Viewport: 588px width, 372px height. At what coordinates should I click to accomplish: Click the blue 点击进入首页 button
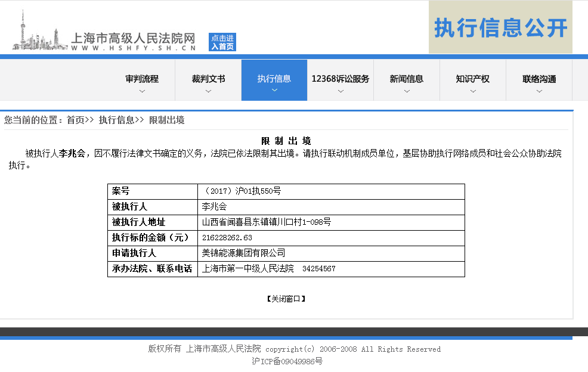(222, 42)
